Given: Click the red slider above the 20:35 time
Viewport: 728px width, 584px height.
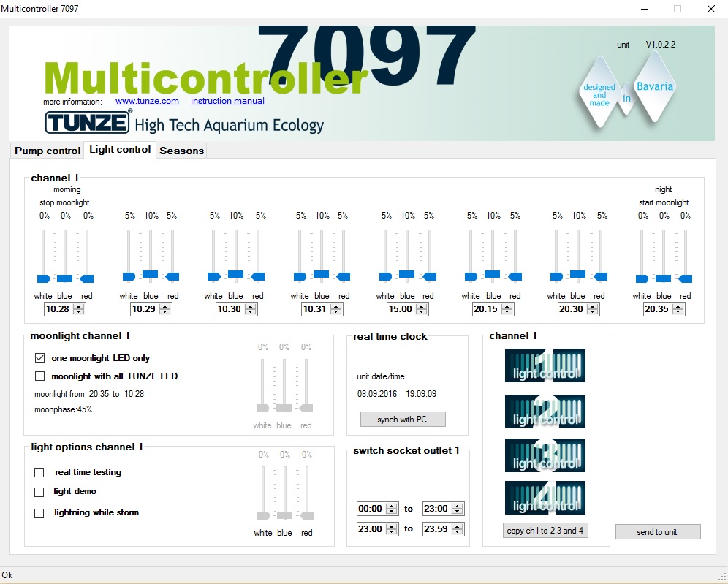Looking at the screenshot, I should (x=686, y=278).
